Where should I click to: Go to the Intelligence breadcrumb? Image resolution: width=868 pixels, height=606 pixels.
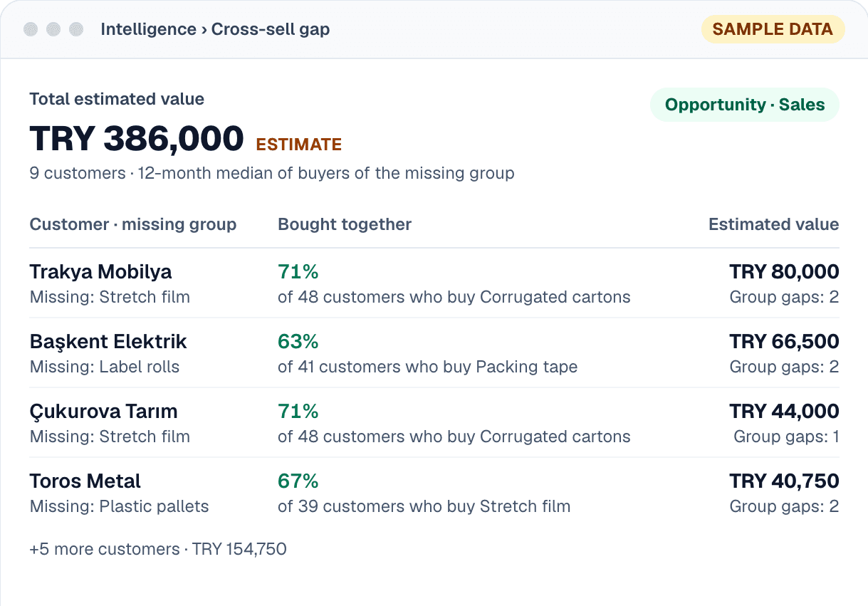(148, 29)
